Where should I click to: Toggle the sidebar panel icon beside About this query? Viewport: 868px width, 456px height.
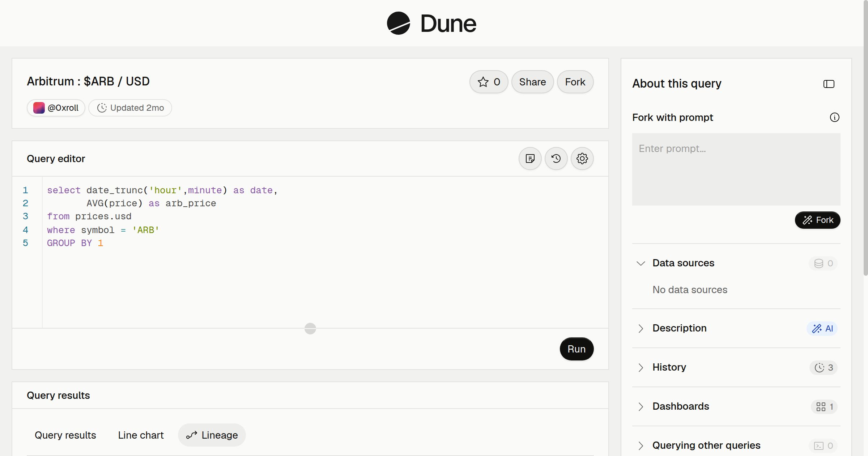(x=829, y=84)
